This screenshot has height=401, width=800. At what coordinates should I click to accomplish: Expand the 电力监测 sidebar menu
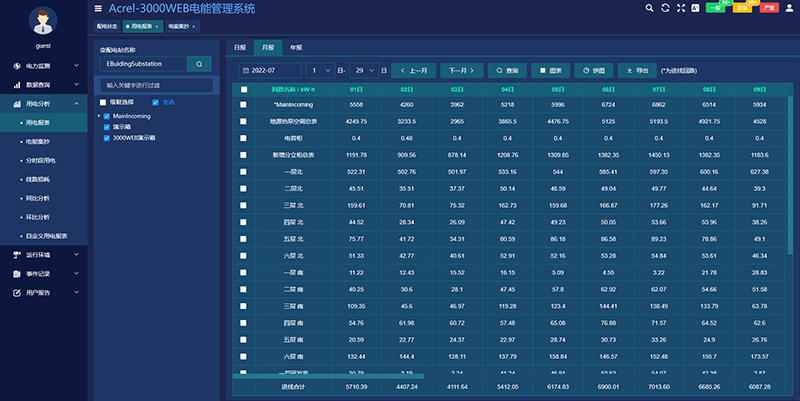(x=46, y=65)
